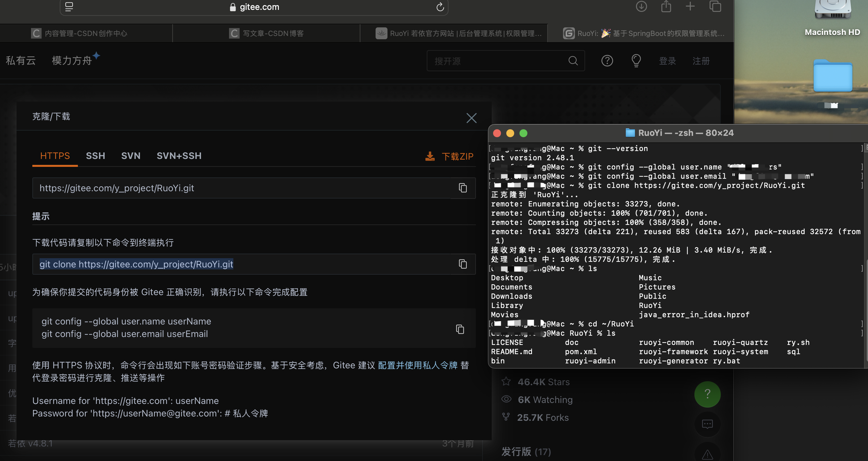The width and height of the screenshot is (868, 461).
Task: Click 'git version 2.48.1' line in Terminal
Action: [532, 158]
